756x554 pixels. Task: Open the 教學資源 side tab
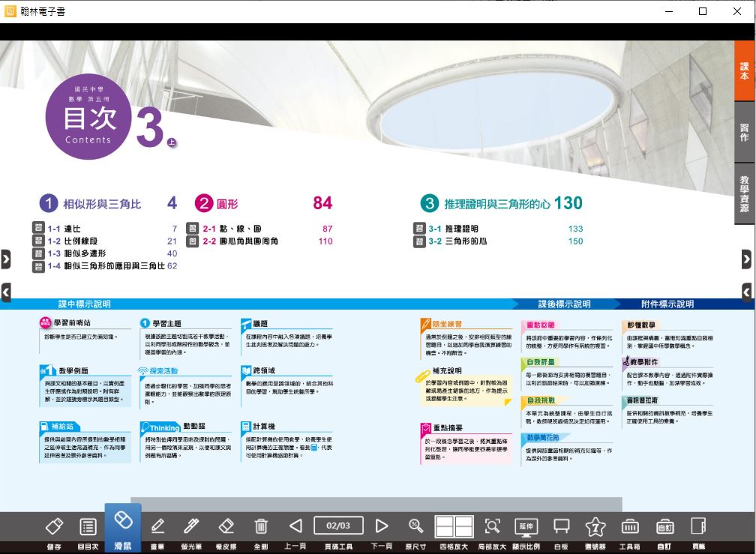[745, 193]
